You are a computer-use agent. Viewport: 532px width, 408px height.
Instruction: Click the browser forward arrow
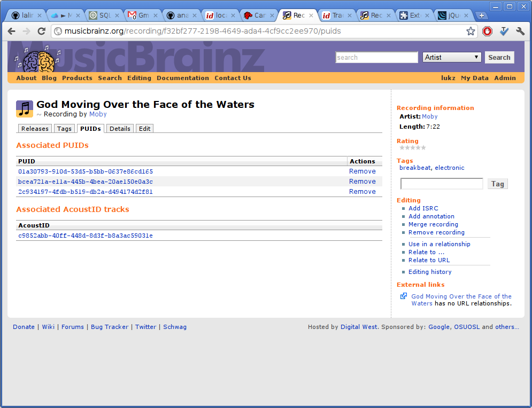pos(26,31)
